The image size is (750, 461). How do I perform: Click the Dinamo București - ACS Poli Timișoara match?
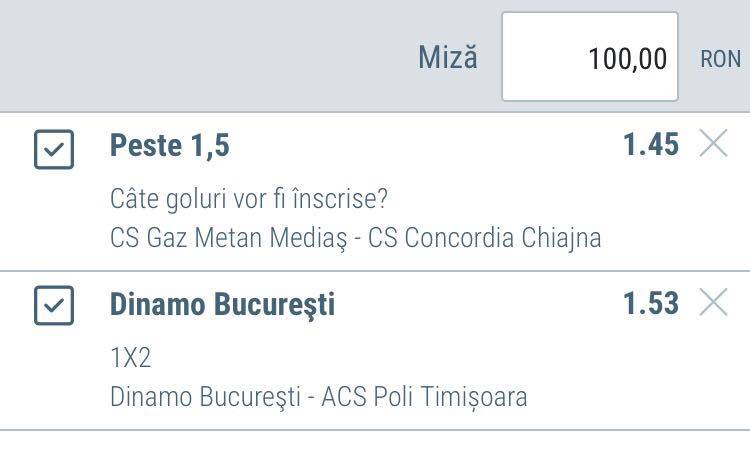tap(319, 397)
